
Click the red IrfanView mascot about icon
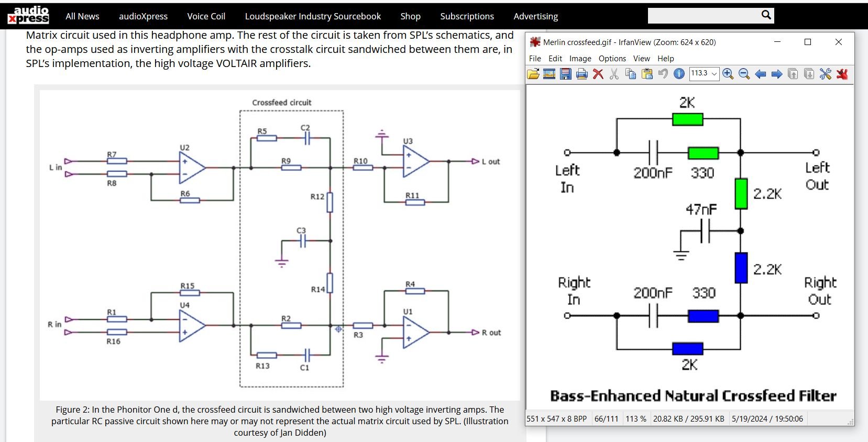(x=842, y=74)
